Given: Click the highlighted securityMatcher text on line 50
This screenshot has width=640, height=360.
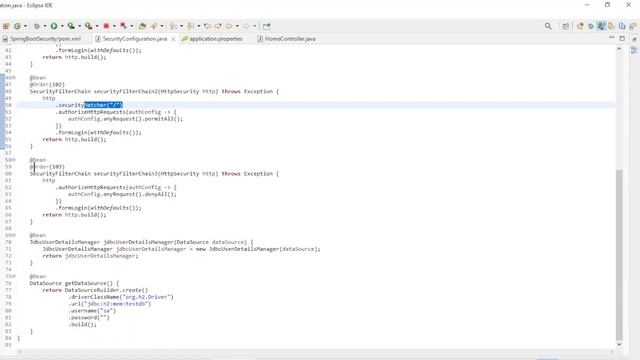Looking at the screenshot, I should pyautogui.click(x=103, y=105).
